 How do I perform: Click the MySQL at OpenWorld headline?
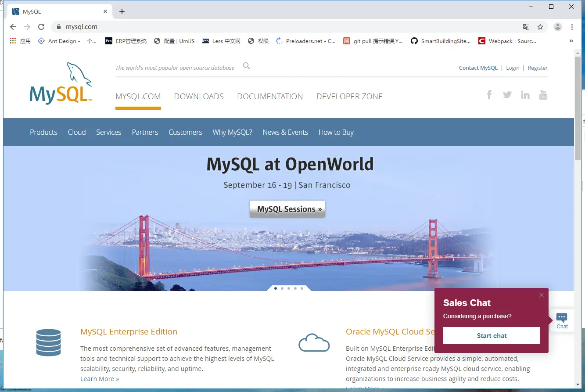(x=290, y=164)
